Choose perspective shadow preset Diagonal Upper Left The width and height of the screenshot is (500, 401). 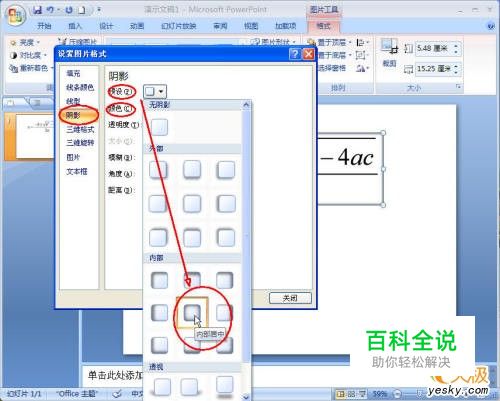tap(162, 387)
